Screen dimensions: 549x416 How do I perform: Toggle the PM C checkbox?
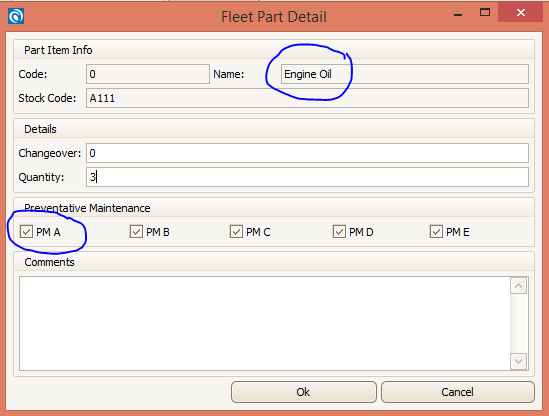click(x=236, y=232)
